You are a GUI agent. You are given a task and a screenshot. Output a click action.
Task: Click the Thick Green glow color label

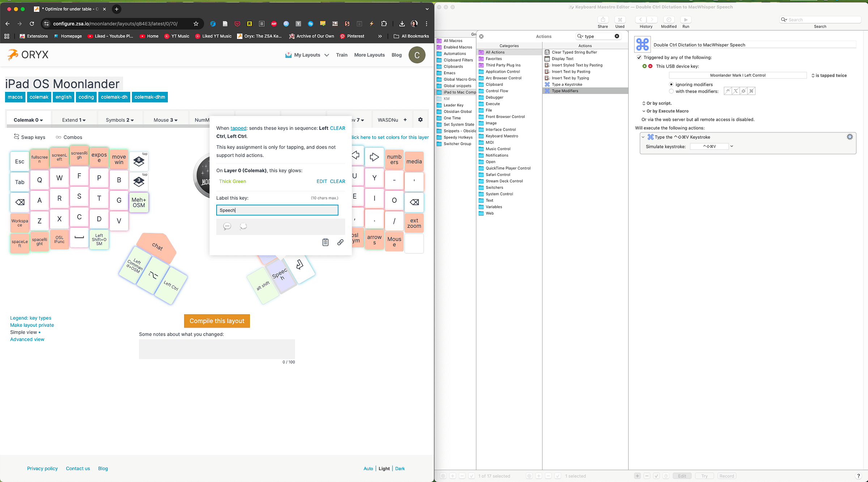pos(232,182)
